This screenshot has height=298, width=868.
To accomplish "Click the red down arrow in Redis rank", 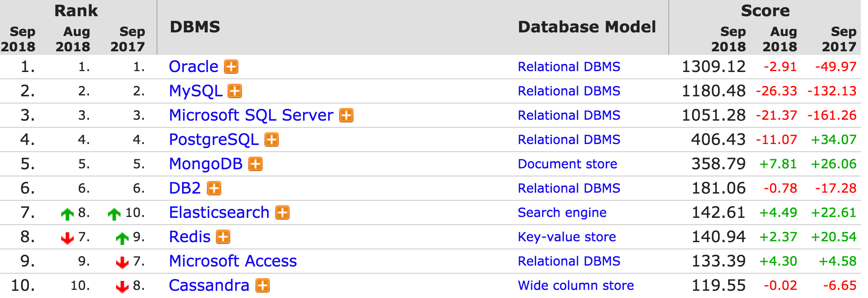I will click(x=67, y=238).
